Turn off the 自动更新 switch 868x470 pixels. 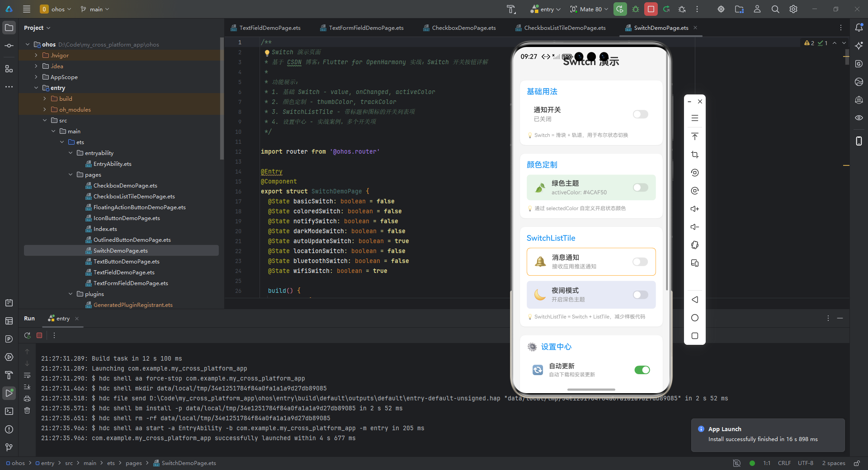click(x=642, y=370)
